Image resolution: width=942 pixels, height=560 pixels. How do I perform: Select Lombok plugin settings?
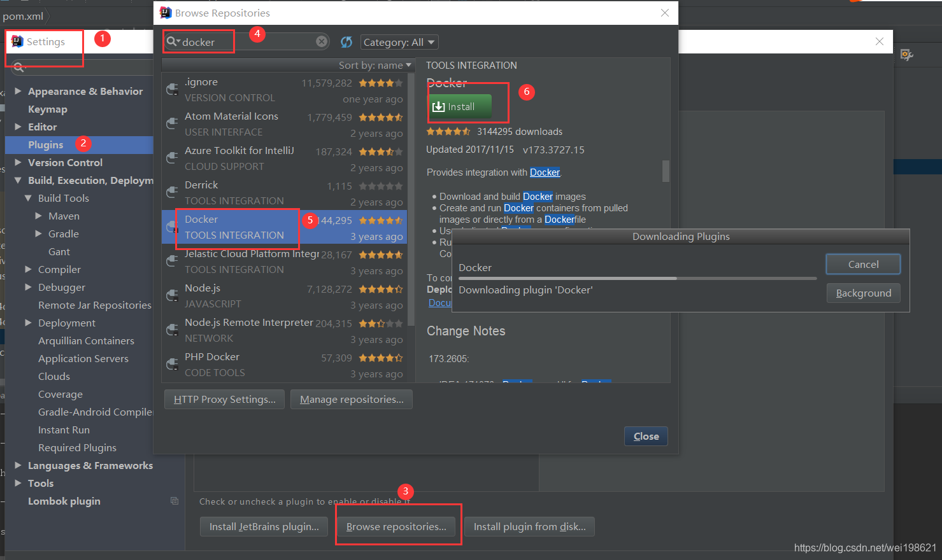64,501
